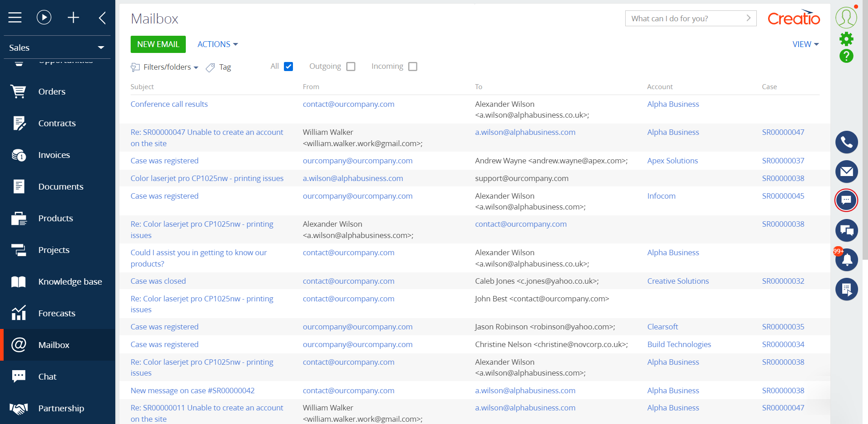Go to Invoices section in sidebar
The image size is (868, 424).
point(54,155)
